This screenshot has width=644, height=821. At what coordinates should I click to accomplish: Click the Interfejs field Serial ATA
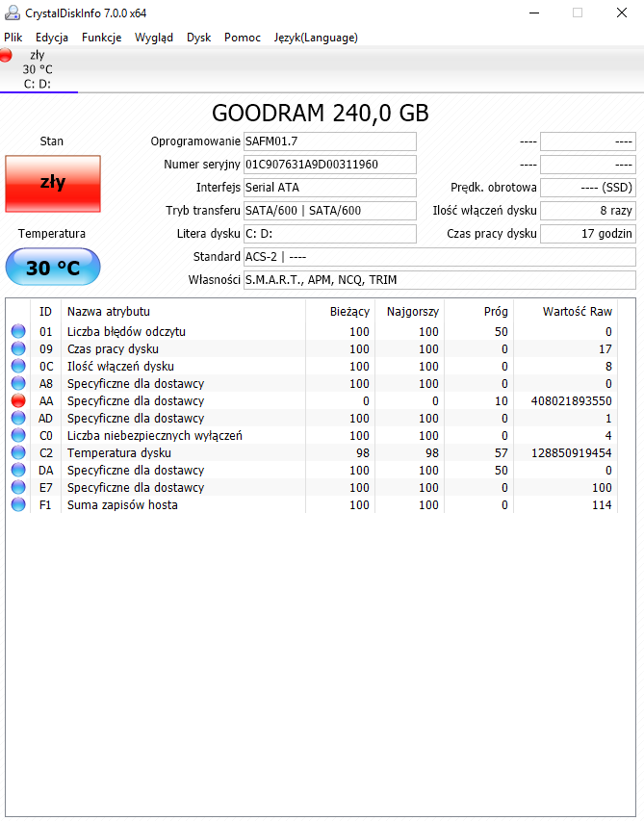click(330, 188)
